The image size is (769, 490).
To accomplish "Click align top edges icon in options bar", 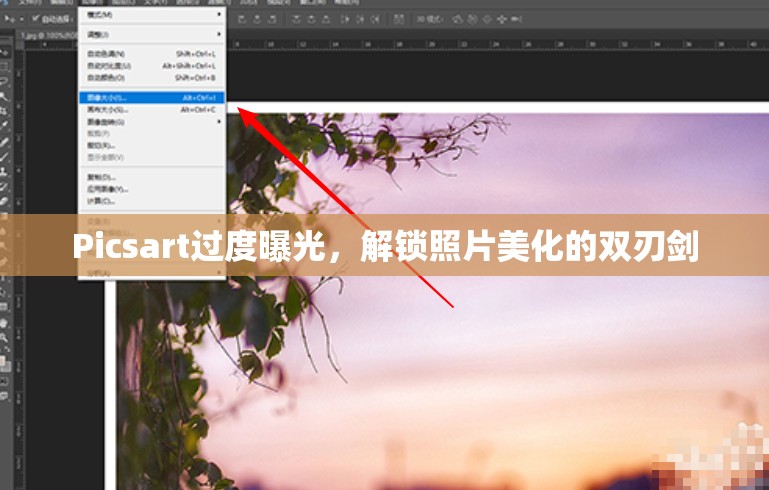I will click(242, 19).
